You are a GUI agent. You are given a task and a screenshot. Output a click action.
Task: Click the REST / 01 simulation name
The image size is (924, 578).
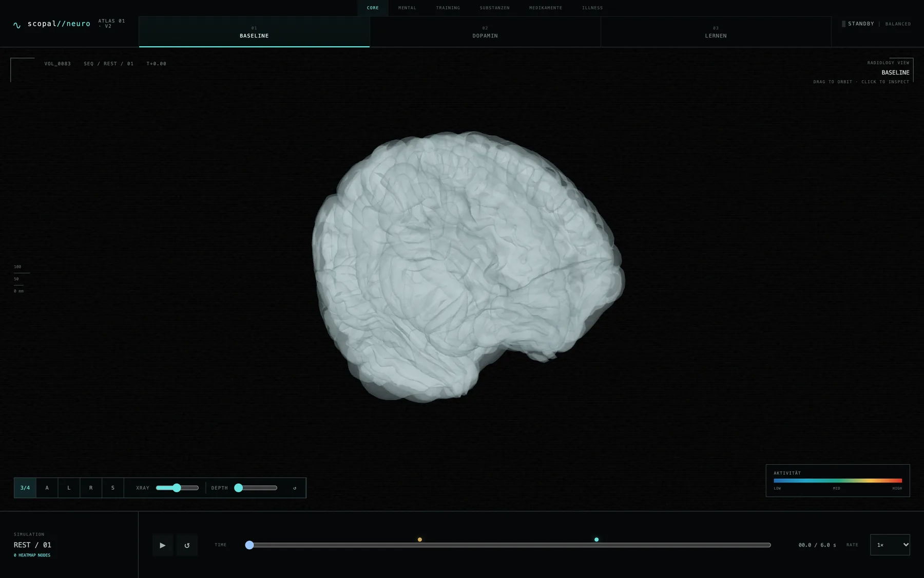point(32,545)
